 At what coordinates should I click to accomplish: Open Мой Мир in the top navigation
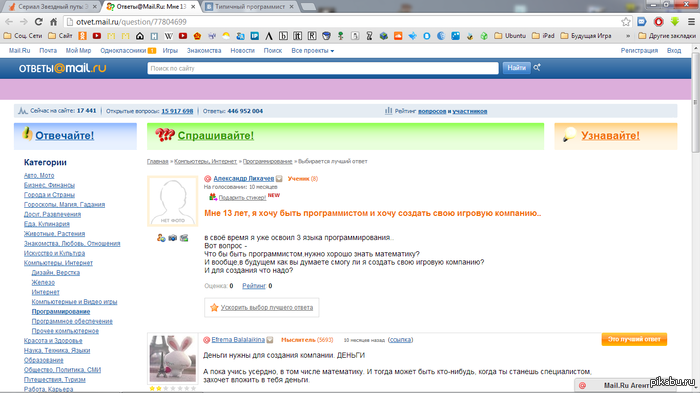(79, 51)
